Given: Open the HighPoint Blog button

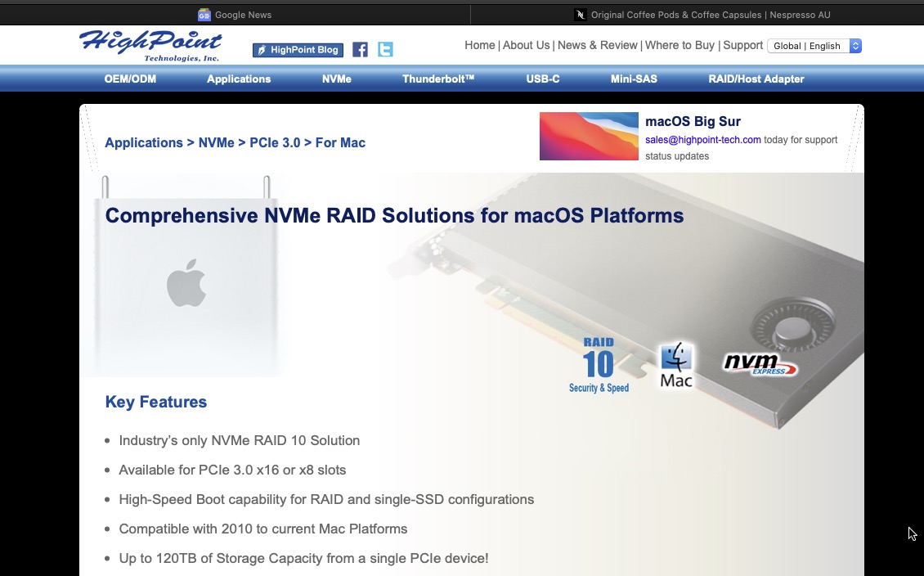Looking at the screenshot, I should 298,50.
